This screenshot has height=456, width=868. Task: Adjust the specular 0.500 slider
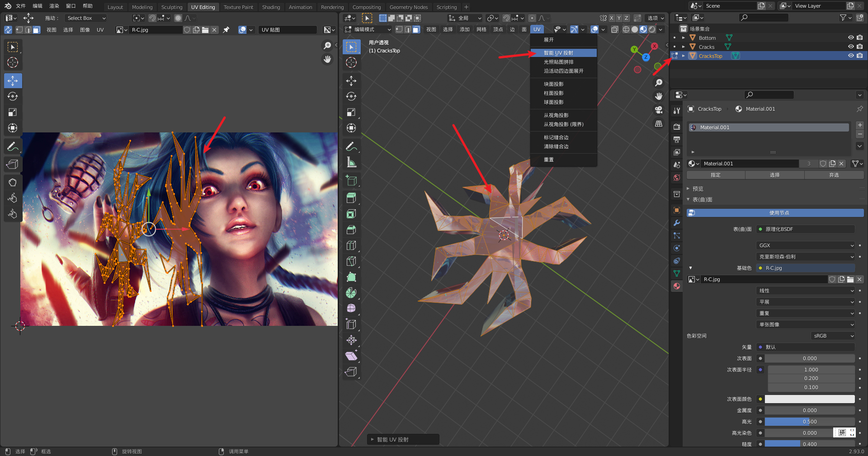point(809,422)
